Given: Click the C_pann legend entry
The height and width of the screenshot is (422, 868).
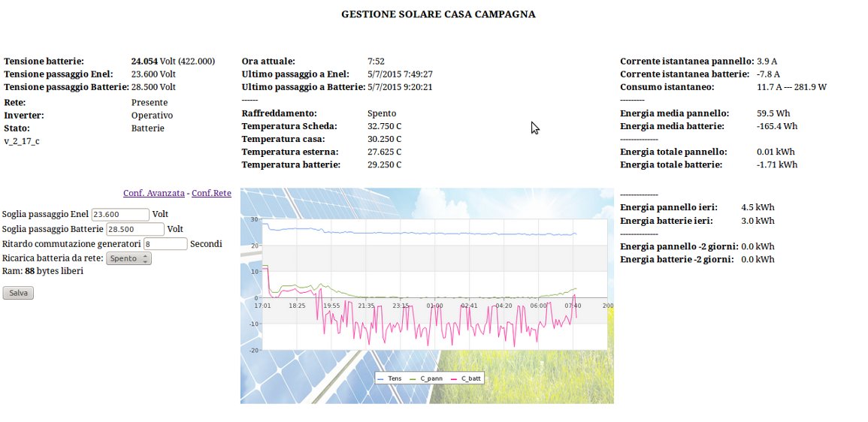Looking at the screenshot, I should (x=426, y=378).
